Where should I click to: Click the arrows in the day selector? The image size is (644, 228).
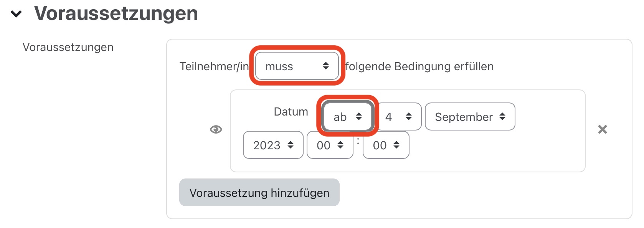click(408, 116)
